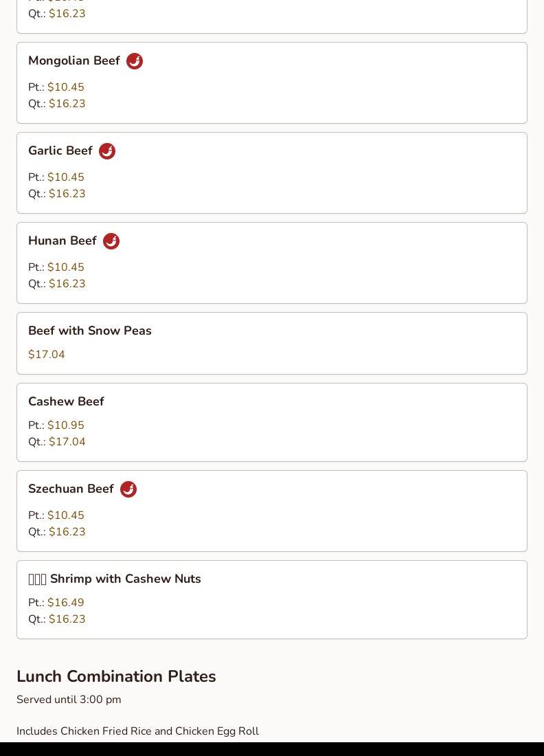This screenshot has height=756, width=544.
Task: Open Shrimp with Cashew Nuts item
Action: click(x=125, y=579)
